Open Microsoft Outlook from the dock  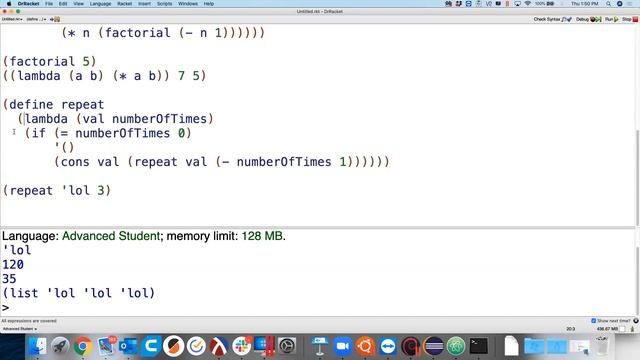pos(128,346)
